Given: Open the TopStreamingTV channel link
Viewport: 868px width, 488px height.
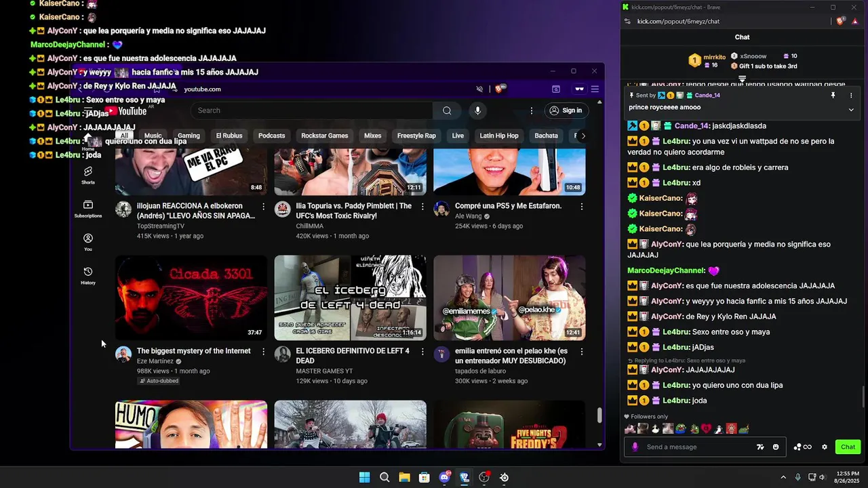Looking at the screenshot, I should tap(160, 226).
